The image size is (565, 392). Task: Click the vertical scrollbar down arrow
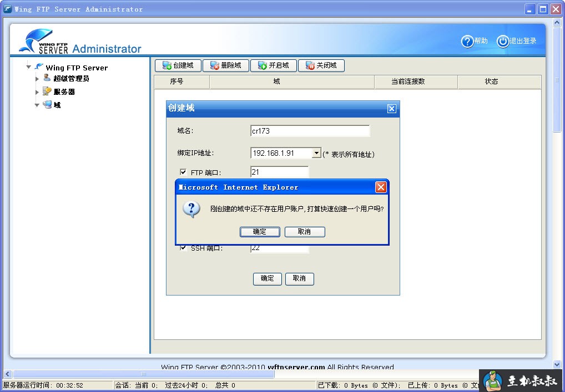tap(557, 365)
